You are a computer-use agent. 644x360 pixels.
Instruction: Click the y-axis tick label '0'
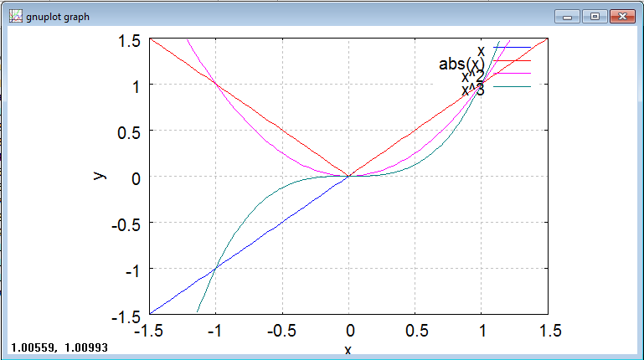pyautogui.click(x=136, y=179)
